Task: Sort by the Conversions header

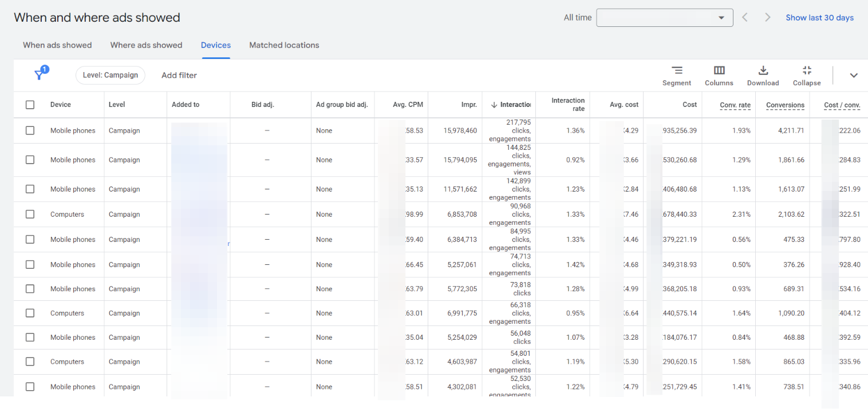Action: (x=785, y=105)
